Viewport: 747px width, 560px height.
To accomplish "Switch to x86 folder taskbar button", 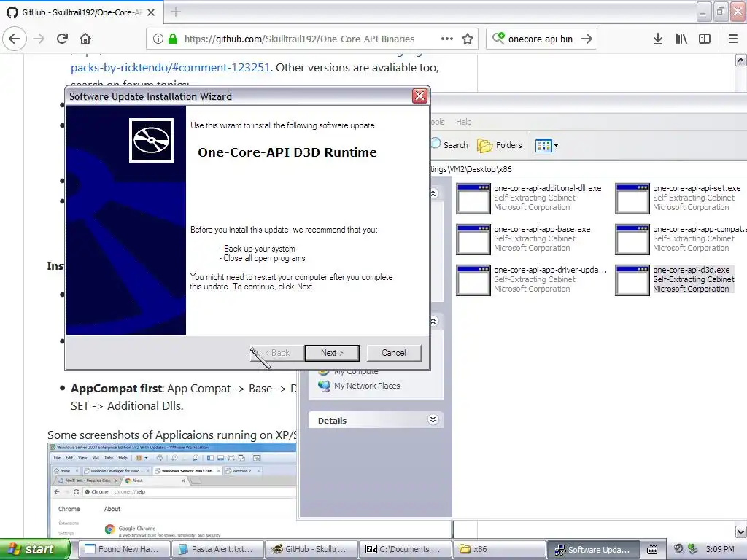I will pos(499,549).
